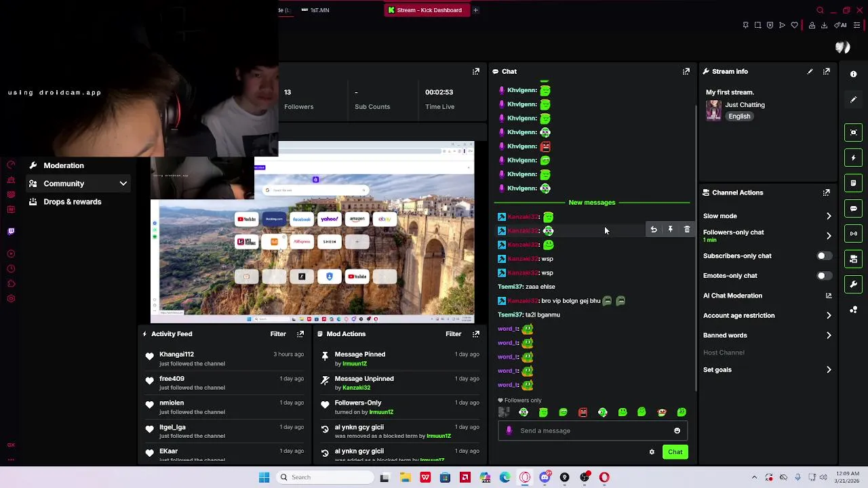The width and height of the screenshot is (868, 488).
Task: Click Irmuun1Z under Message Pinned
Action: click(355, 364)
